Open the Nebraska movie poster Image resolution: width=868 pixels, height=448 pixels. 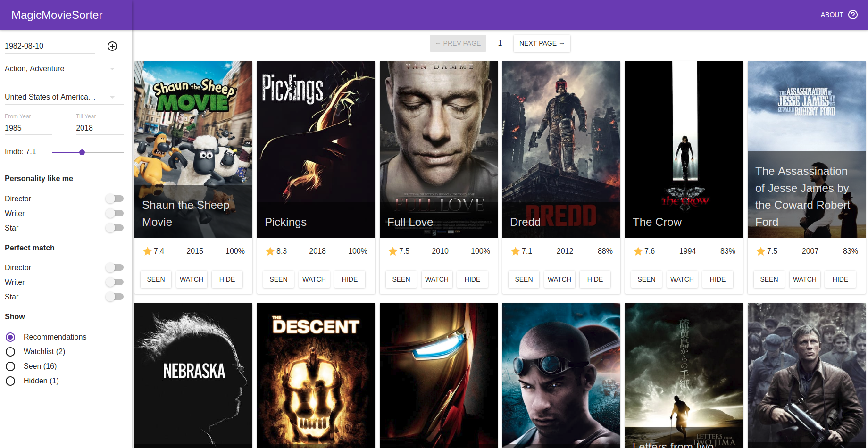pyautogui.click(x=193, y=375)
